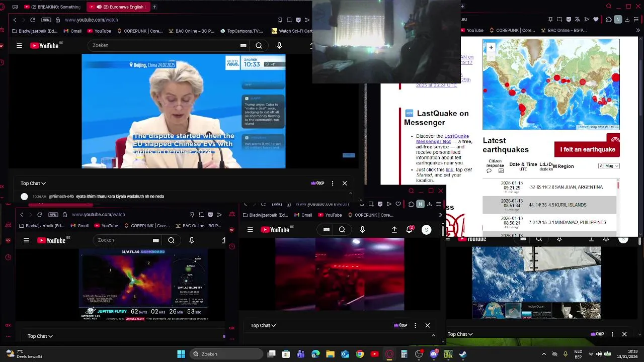The image size is (644, 362).
Task: Open COREPUNK bookmark in earthquake browser
Action: pos(512,31)
